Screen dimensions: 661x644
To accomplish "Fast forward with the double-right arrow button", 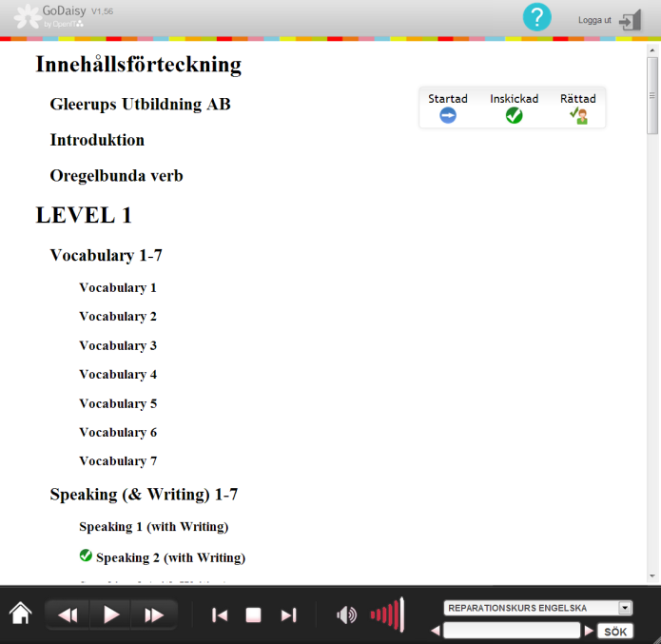I will pyautogui.click(x=154, y=615).
